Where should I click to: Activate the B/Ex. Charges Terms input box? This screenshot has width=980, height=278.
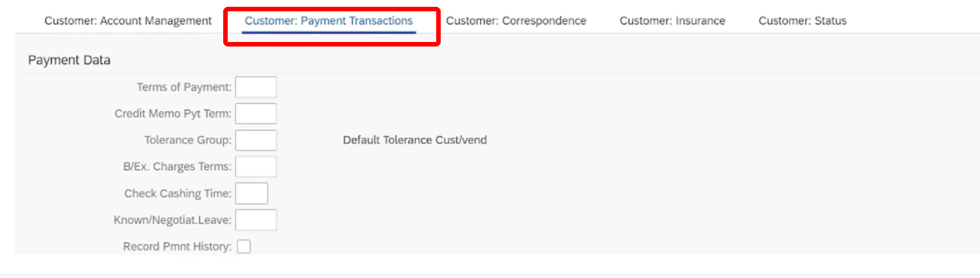click(256, 167)
